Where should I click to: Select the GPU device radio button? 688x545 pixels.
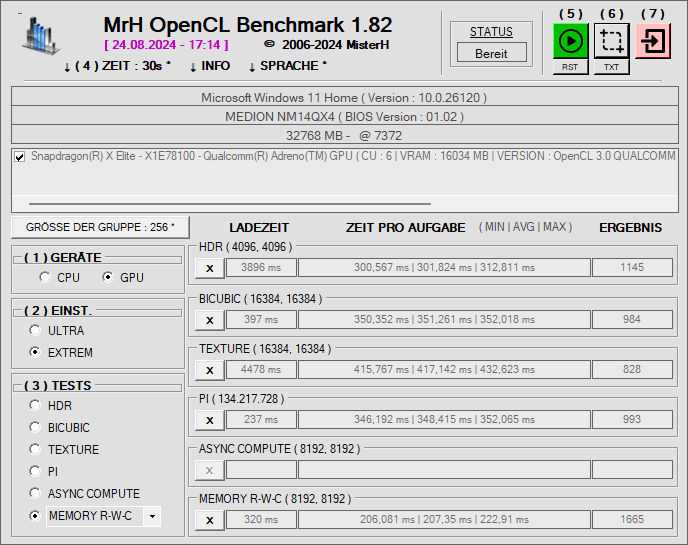coord(108,277)
